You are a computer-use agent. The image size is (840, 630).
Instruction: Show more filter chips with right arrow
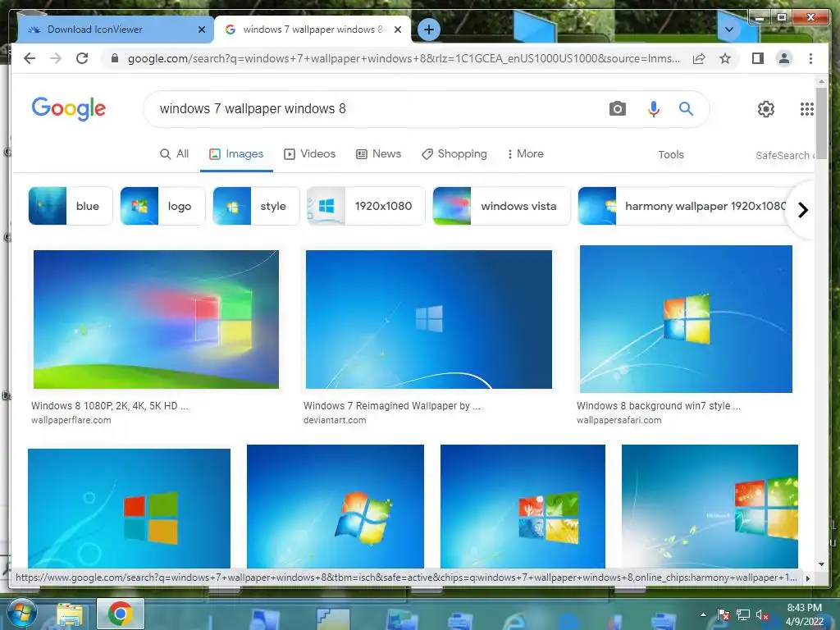(802, 210)
